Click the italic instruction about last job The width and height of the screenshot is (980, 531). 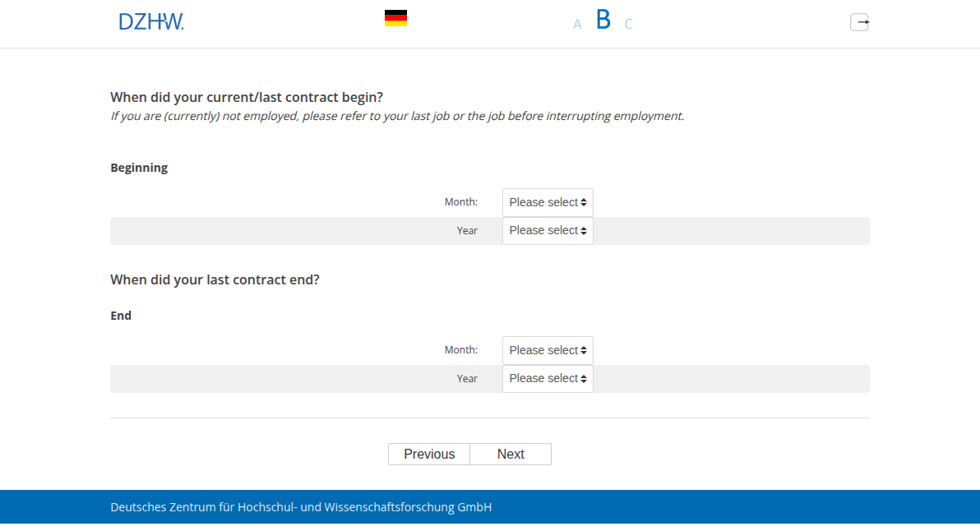pyautogui.click(x=397, y=116)
